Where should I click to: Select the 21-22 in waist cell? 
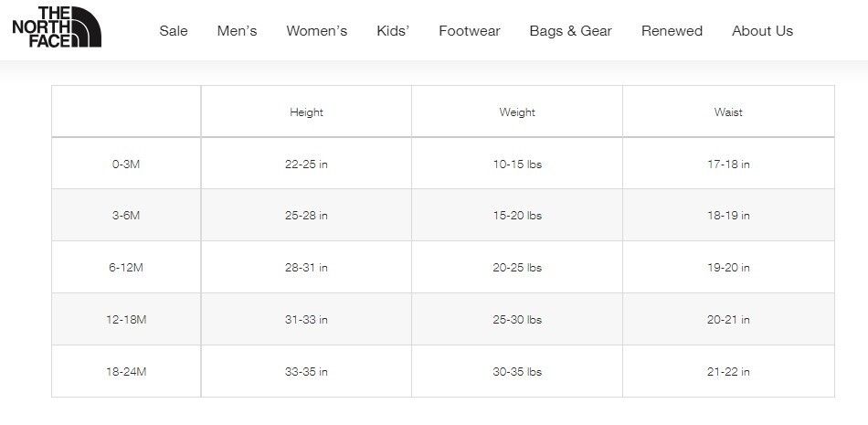[728, 372]
